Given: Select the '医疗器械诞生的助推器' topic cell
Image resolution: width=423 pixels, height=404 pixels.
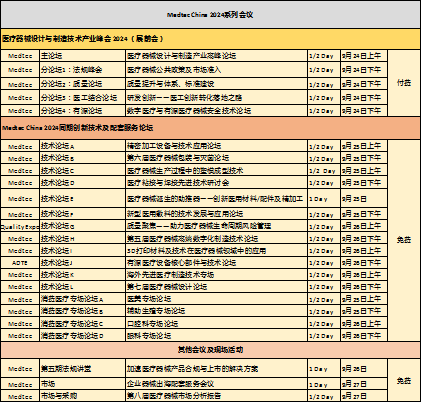Looking at the screenshot, I should click(216, 199).
